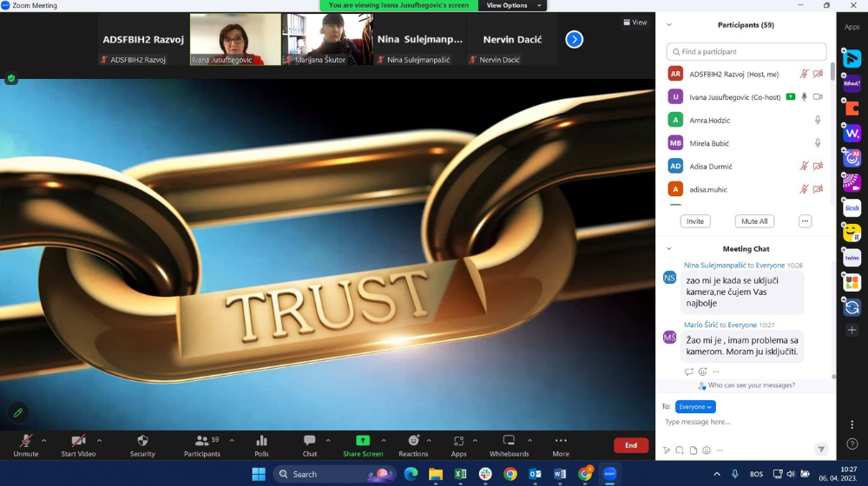Screen dimensions: 868x486
Task: Open Windows Start menu
Action: (259, 474)
